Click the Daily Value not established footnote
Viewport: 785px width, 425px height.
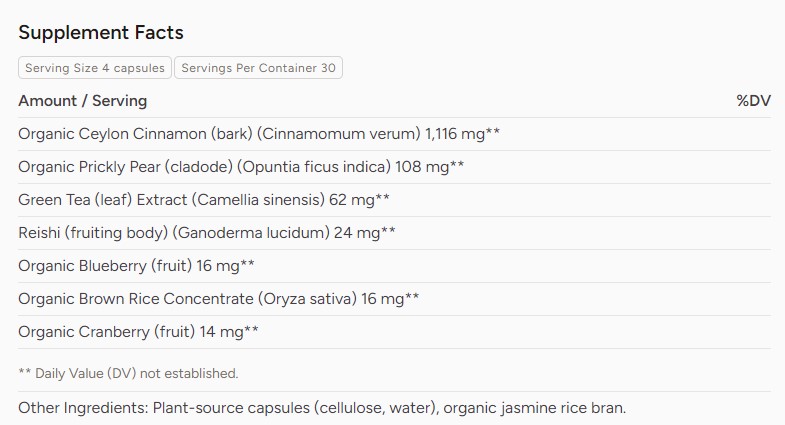(x=128, y=373)
